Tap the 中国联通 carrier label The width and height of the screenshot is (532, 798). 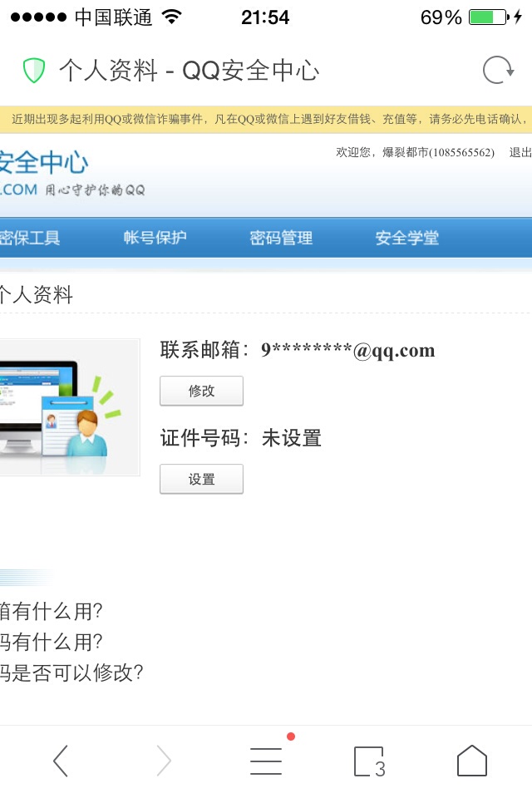[x=113, y=17]
